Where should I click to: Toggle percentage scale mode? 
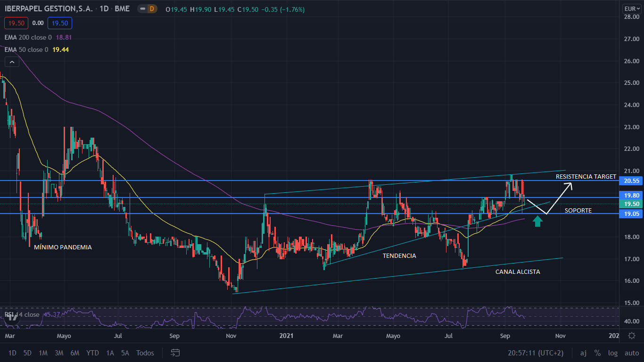tap(597, 353)
